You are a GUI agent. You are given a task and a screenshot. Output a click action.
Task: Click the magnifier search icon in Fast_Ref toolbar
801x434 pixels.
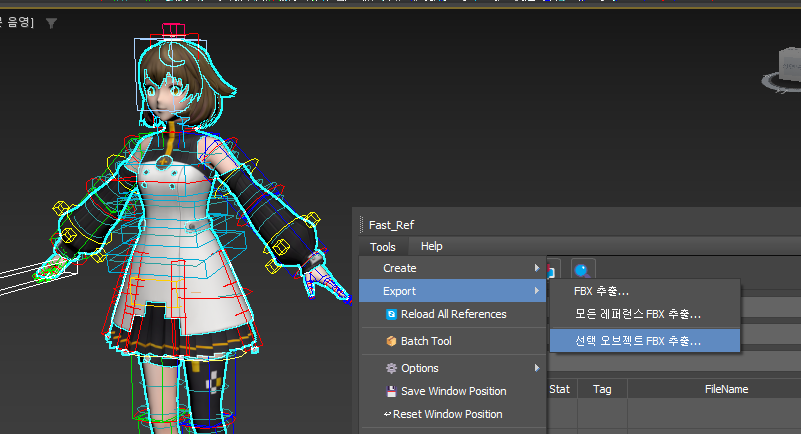tap(582, 269)
